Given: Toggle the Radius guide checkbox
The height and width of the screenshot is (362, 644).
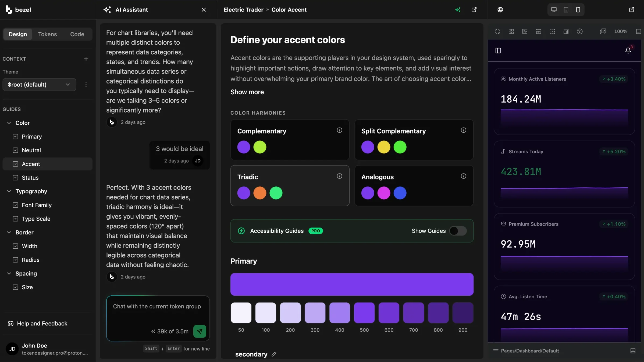Looking at the screenshot, I should [16, 260].
